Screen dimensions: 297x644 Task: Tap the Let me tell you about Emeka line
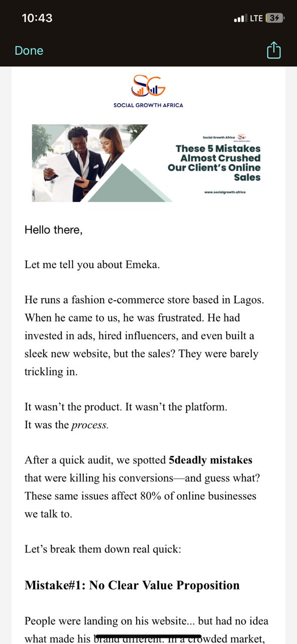(x=92, y=264)
